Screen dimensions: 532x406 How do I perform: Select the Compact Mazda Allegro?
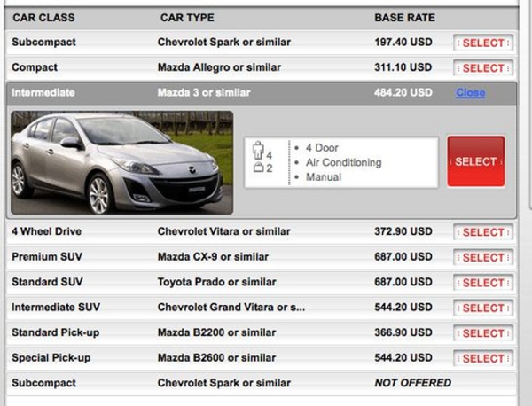coord(482,68)
